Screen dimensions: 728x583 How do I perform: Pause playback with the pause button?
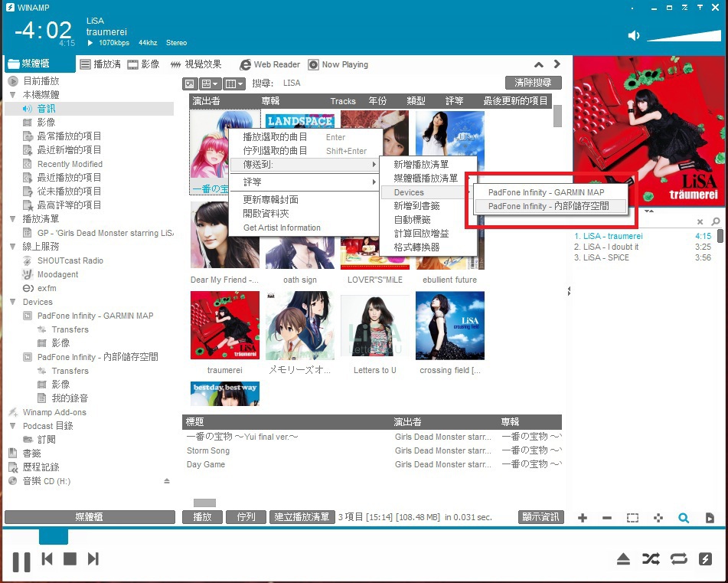(x=21, y=562)
